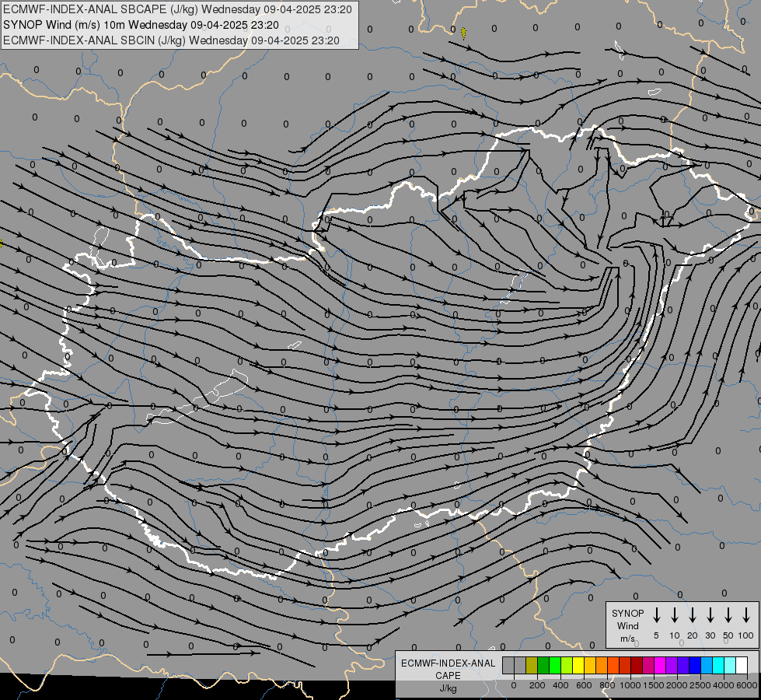Click the 1000 tick label on CAPE scale
761x700 pixels.
click(x=630, y=685)
